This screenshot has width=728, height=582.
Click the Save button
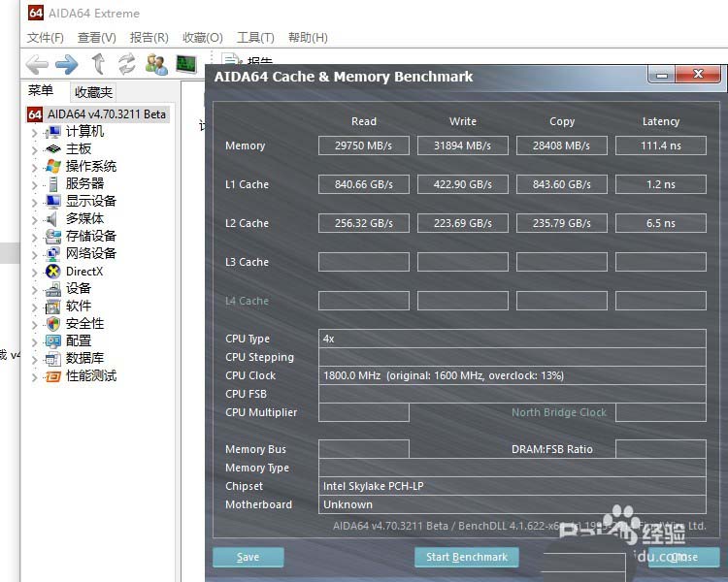[x=248, y=557]
